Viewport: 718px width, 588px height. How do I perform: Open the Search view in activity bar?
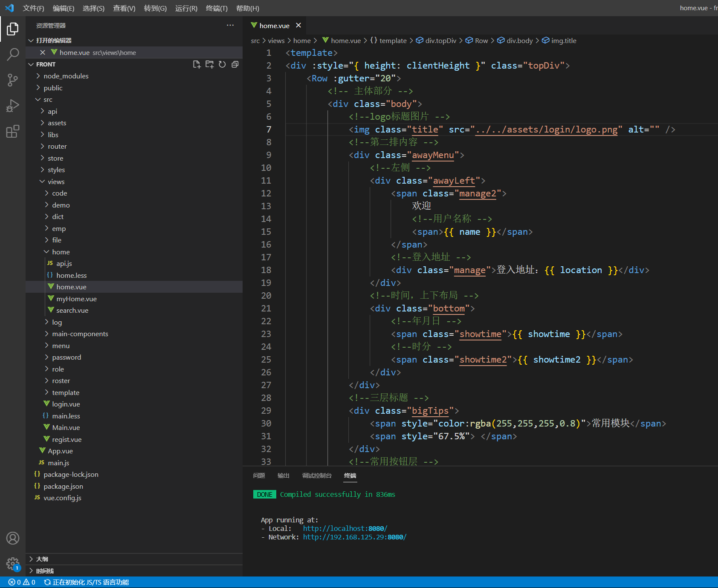[13, 54]
